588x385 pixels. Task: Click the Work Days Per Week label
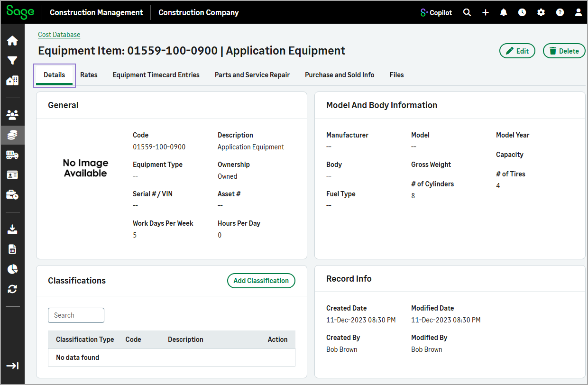tap(163, 223)
